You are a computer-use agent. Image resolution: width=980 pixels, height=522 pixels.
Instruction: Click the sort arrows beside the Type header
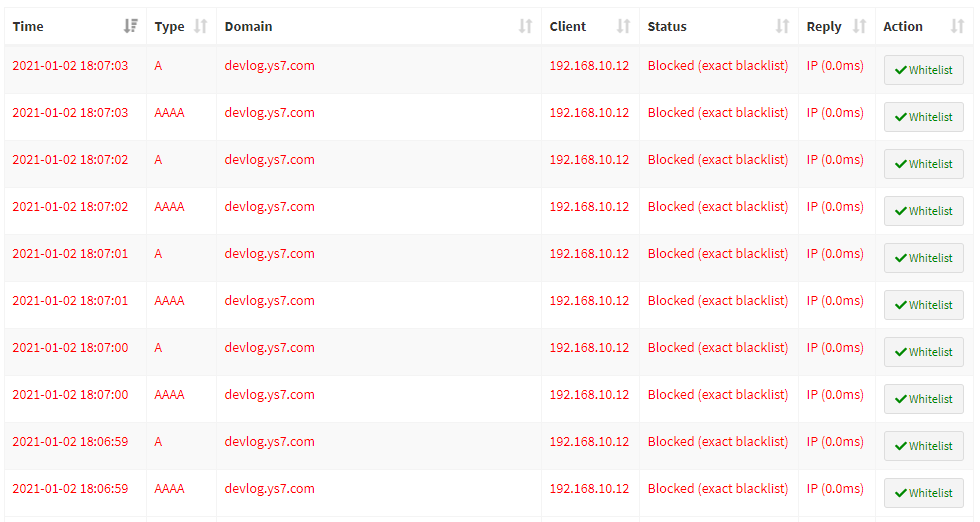[200, 27]
